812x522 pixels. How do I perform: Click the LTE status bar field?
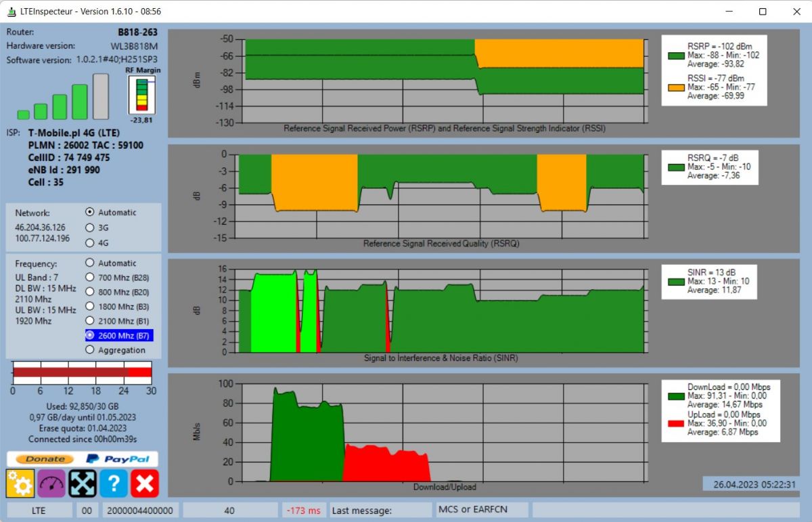tap(39, 510)
